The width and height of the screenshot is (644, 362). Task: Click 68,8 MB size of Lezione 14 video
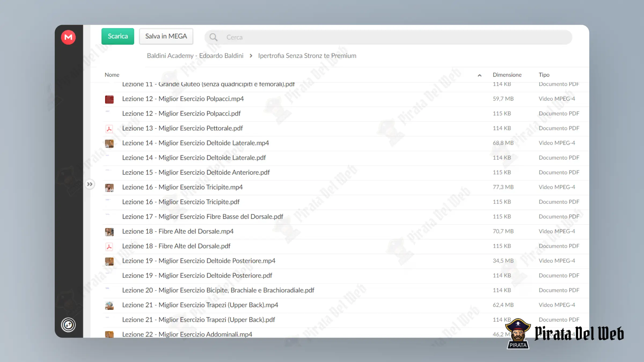point(503,143)
